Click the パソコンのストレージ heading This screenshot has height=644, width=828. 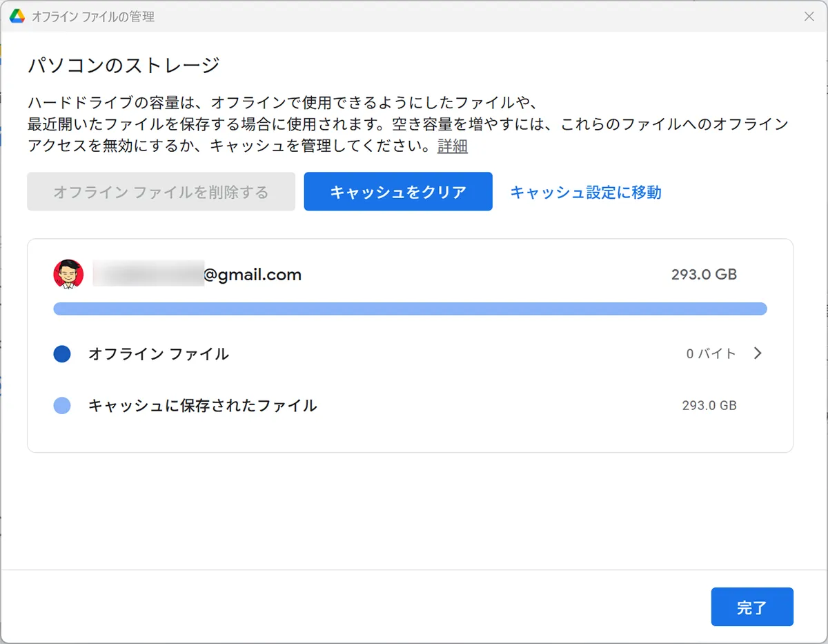[124, 66]
